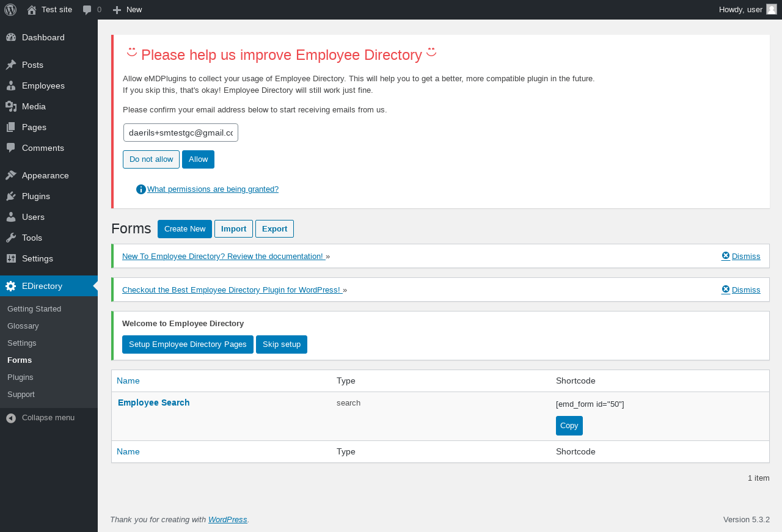Click the Collapse menu arrow icon
This screenshot has height=532, width=782.
(11, 418)
